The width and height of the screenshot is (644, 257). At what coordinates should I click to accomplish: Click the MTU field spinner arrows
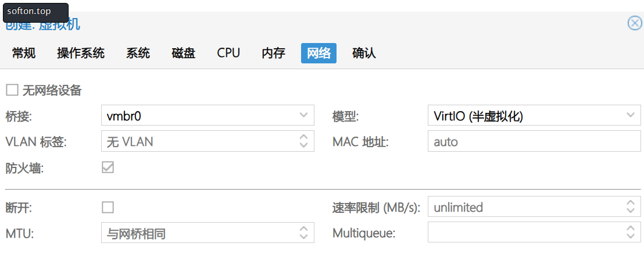point(303,233)
